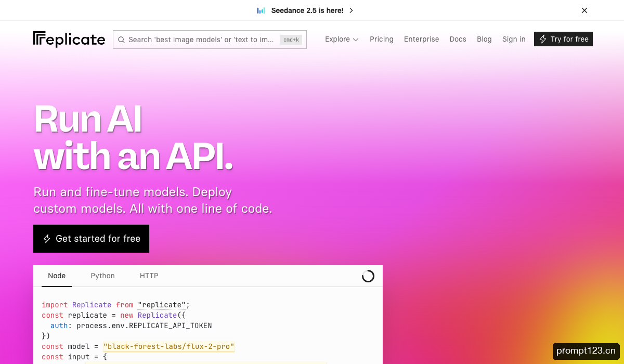Click the "replicate" import string in code
The image size is (624, 364).
(x=162, y=305)
